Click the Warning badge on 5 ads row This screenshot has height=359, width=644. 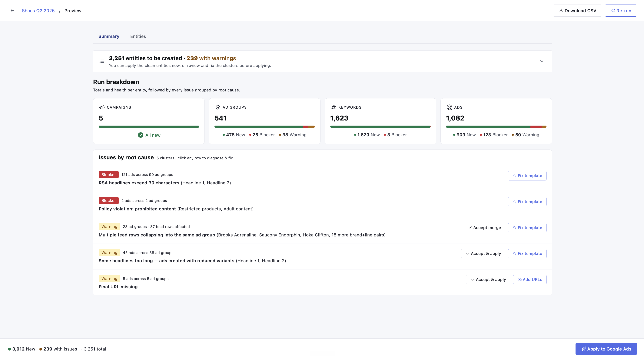(x=109, y=278)
